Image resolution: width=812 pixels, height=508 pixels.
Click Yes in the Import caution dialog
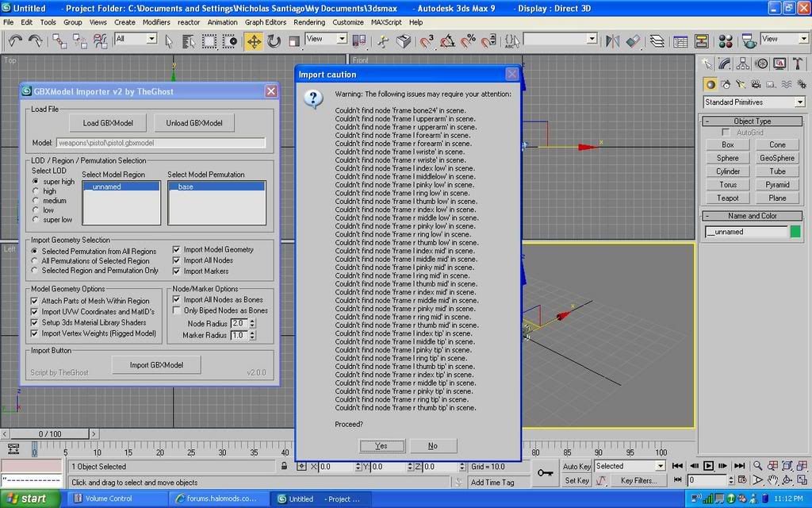(381, 446)
